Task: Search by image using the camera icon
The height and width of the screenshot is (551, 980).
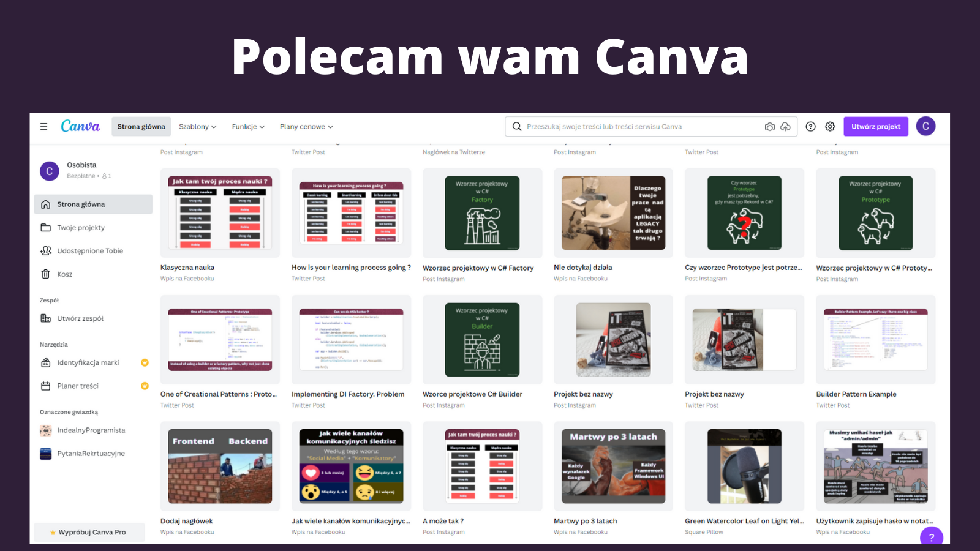Action: (x=770, y=127)
